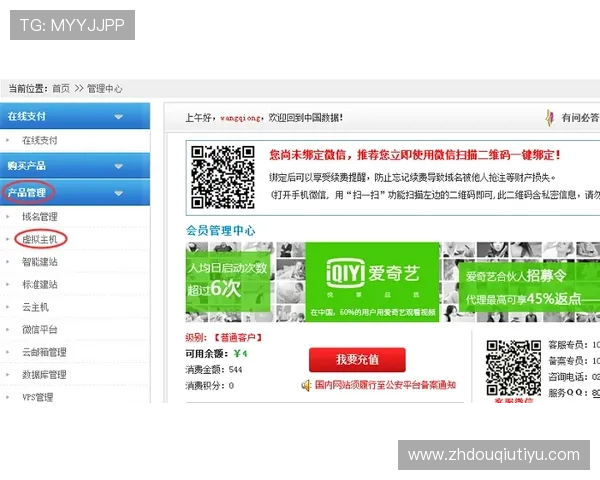Click the 人均日启动次数超过6次 banner tile

[228, 281]
